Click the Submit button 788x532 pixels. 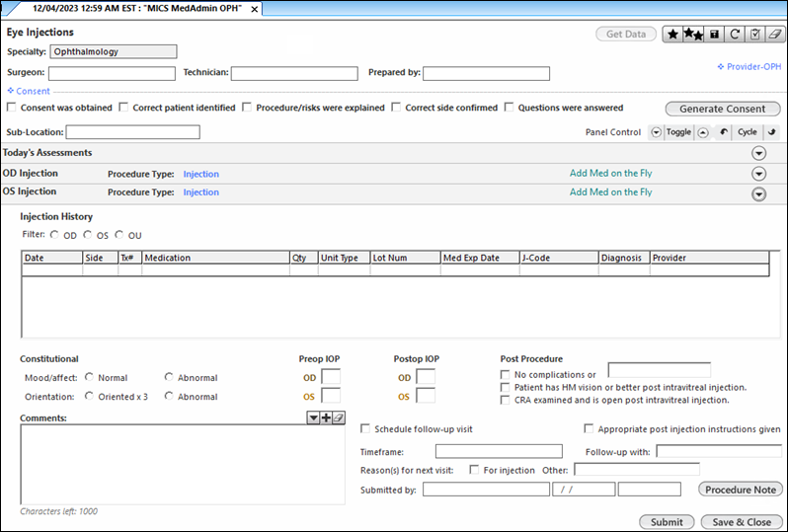pos(667,521)
